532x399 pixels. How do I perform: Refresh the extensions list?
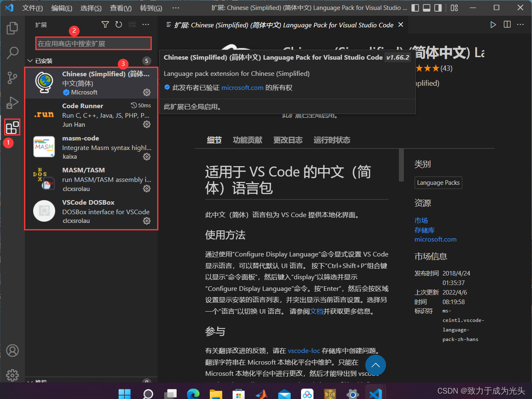[x=119, y=25]
